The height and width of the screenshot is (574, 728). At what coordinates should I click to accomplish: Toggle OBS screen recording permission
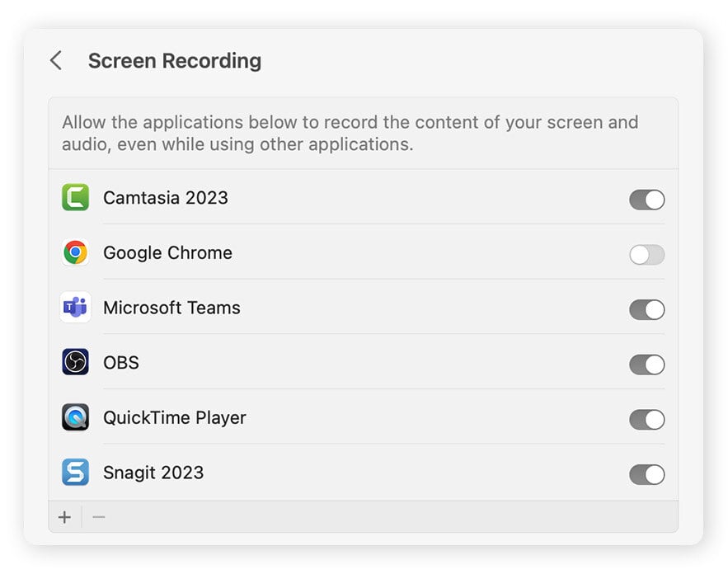pyautogui.click(x=646, y=365)
